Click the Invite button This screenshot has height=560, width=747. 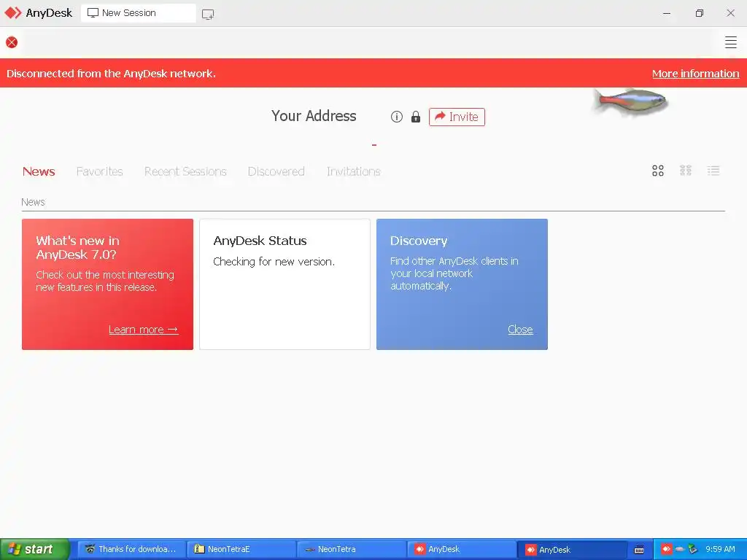coord(457,117)
